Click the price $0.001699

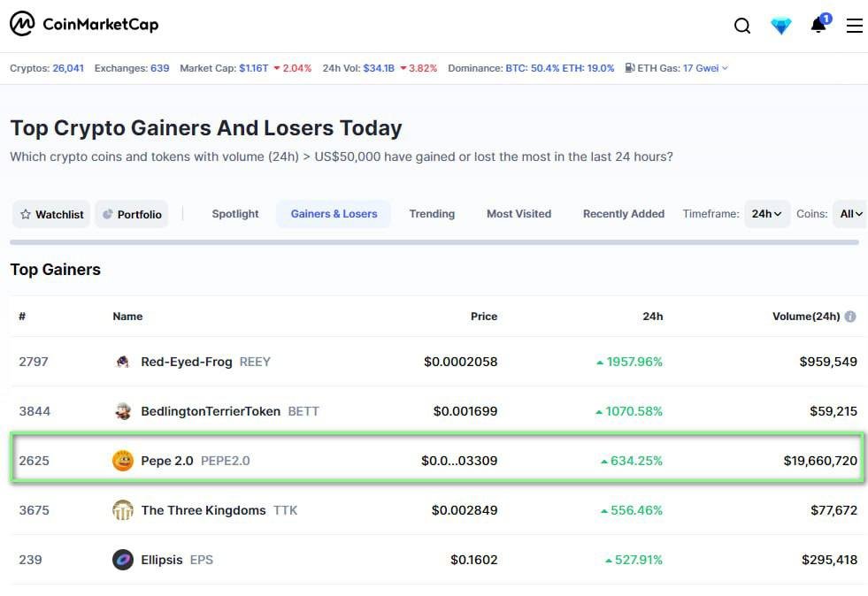[465, 411]
